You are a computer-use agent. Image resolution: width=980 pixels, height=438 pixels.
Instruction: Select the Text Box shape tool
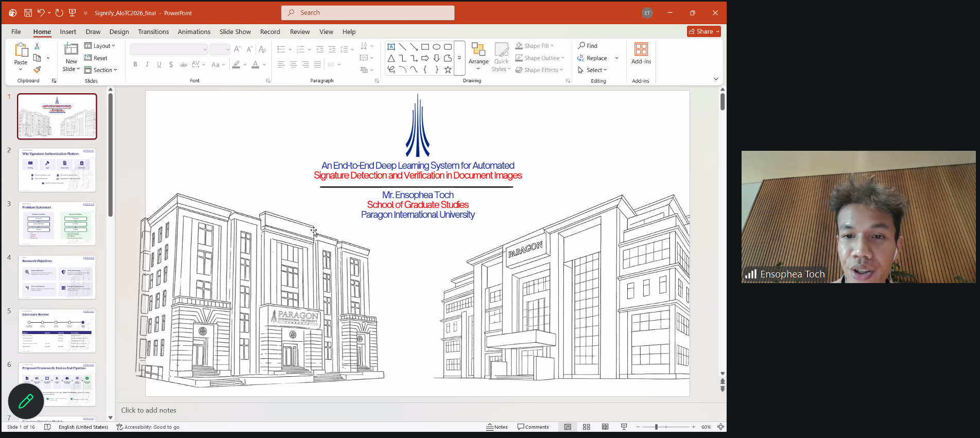click(391, 47)
